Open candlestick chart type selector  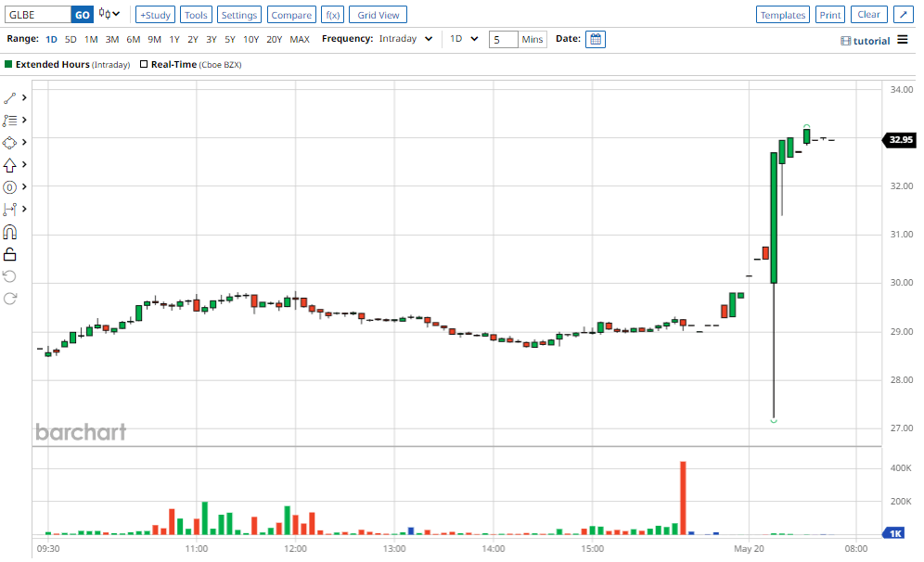pyautogui.click(x=109, y=14)
